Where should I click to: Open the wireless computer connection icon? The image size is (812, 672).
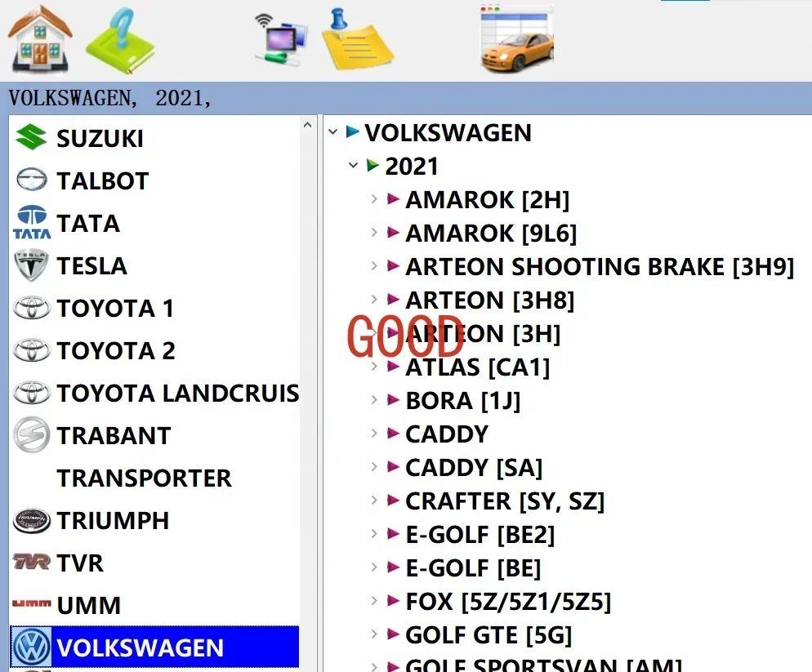point(281,39)
